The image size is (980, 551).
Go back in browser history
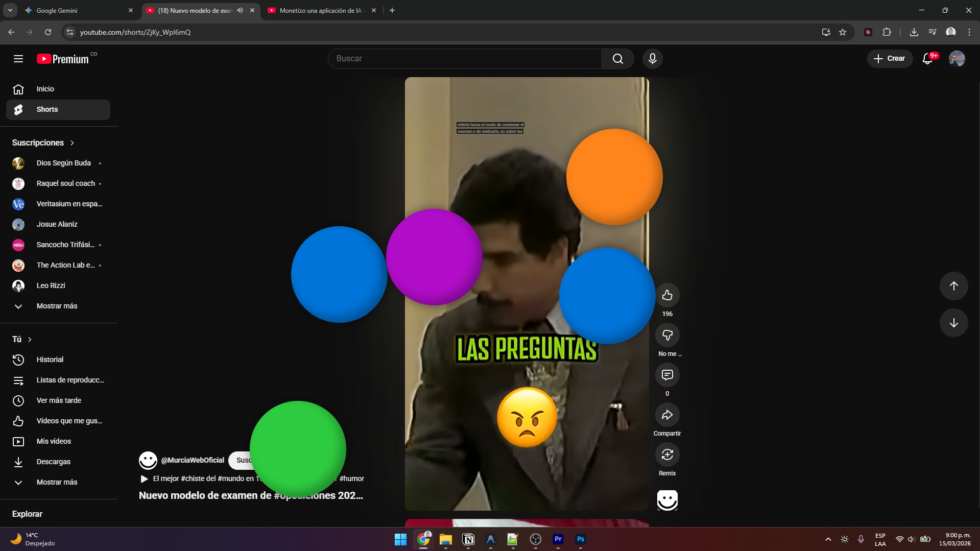coord(11,32)
